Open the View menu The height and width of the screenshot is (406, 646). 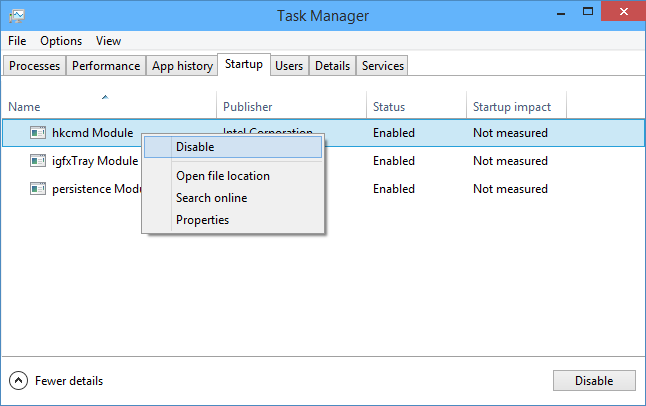click(108, 41)
